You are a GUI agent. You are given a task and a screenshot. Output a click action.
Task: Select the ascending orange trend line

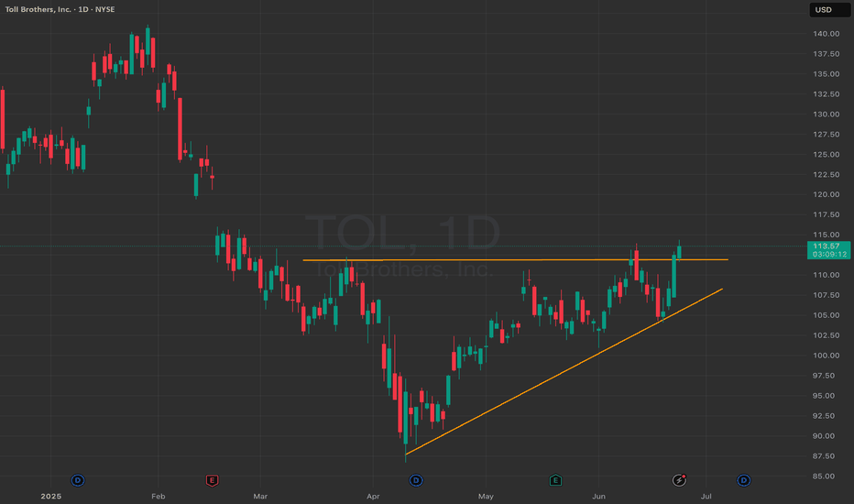point(564,372)
